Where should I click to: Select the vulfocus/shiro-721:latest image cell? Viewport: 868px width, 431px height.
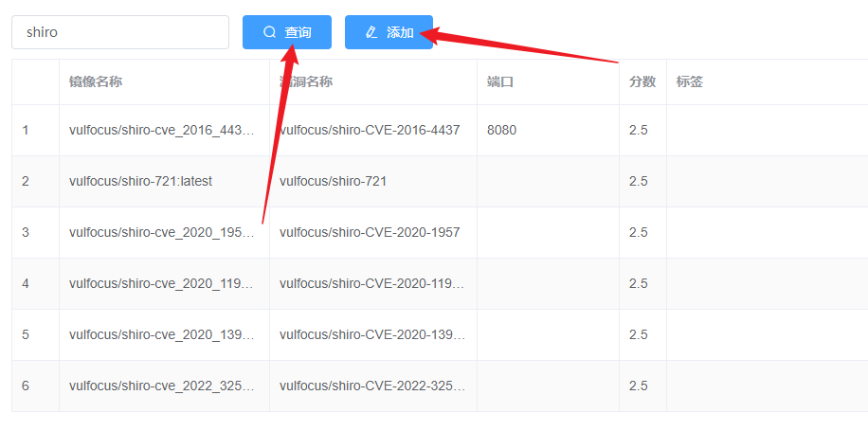(x=140, y=181)
